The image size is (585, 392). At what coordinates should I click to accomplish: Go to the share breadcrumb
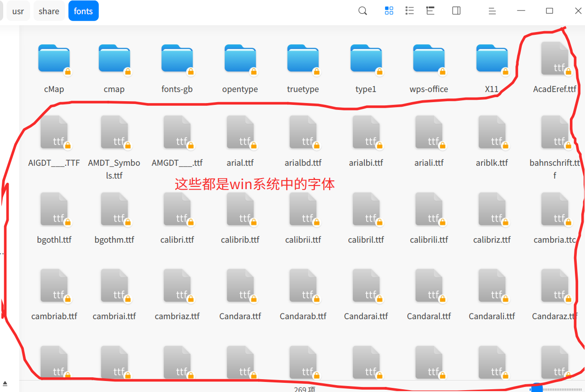pos(49,11)
